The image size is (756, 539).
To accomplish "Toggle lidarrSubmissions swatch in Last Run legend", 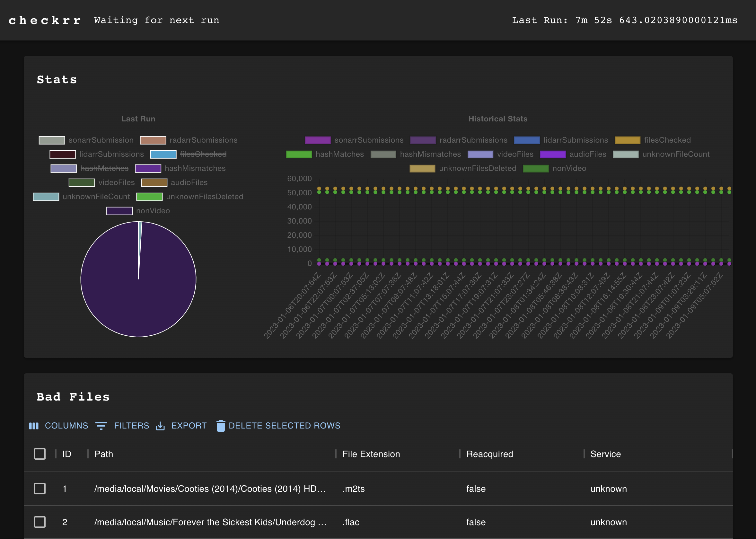I will (63, 154).
